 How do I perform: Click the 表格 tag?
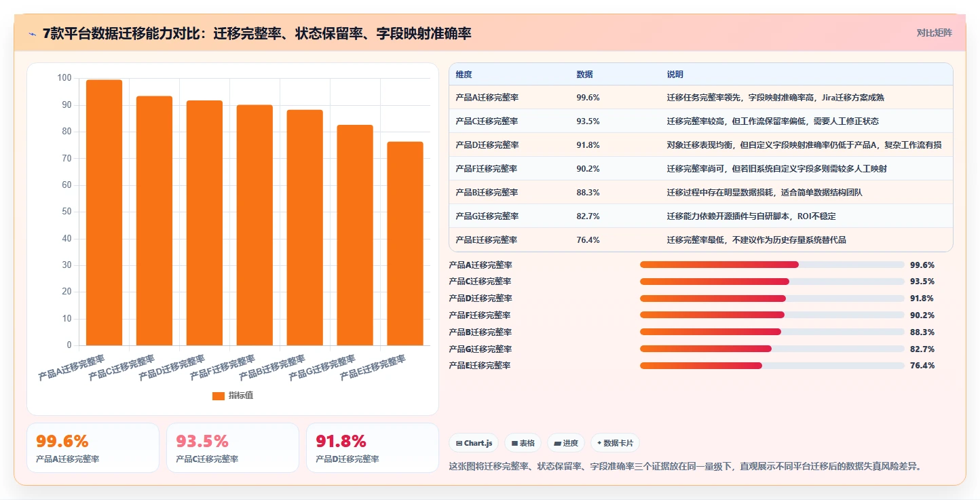click(523, 443)
